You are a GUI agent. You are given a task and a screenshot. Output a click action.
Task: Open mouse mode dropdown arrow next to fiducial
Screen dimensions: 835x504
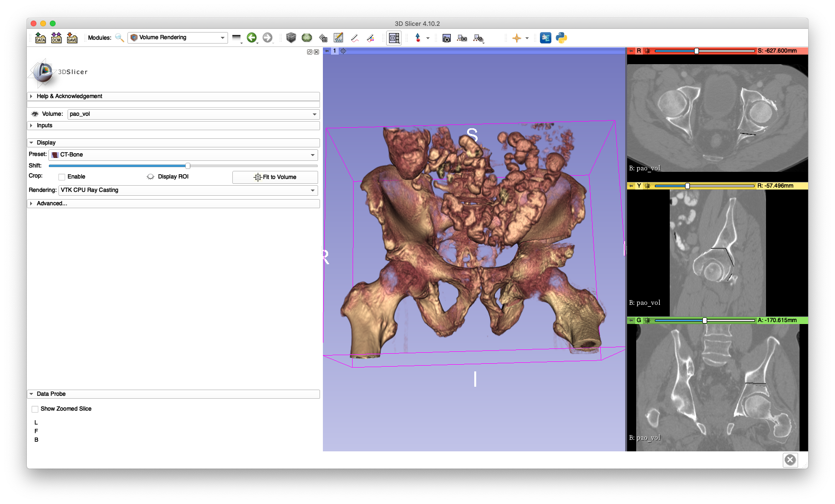[x=428, y=38]
